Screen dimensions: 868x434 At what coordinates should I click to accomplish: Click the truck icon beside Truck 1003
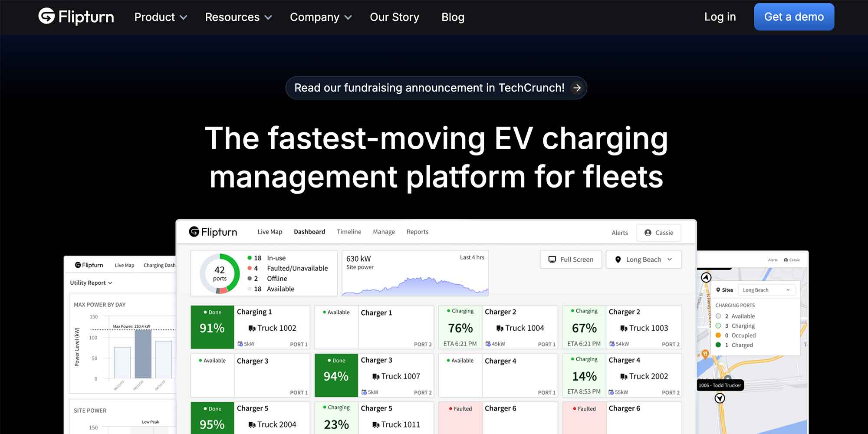(624, 329)
